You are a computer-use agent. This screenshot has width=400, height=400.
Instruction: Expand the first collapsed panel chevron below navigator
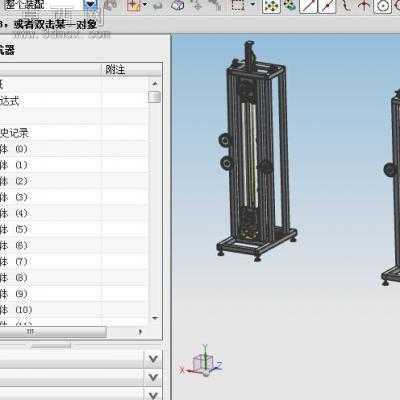[x=153, y=359]
